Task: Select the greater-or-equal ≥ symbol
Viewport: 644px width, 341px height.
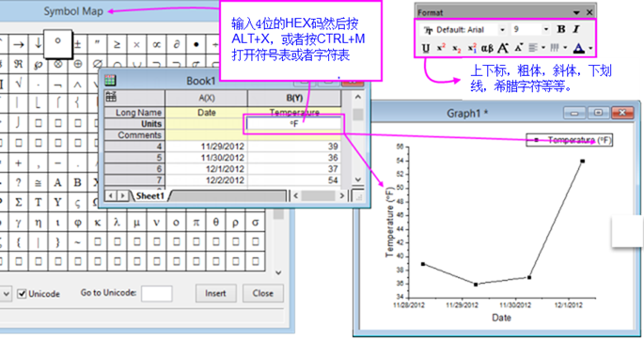Action: click(x=118, y=44)
